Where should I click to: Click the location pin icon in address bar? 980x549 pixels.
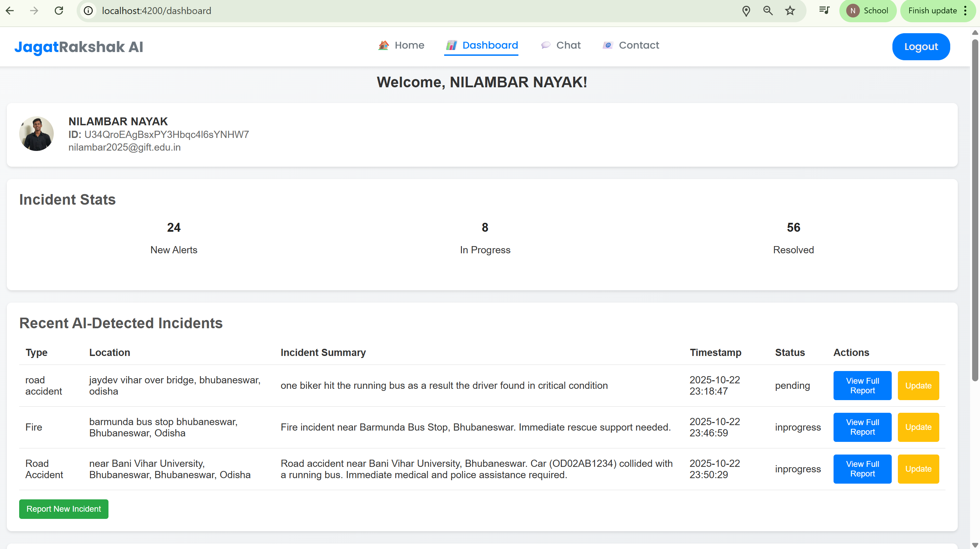pos(746,11)
